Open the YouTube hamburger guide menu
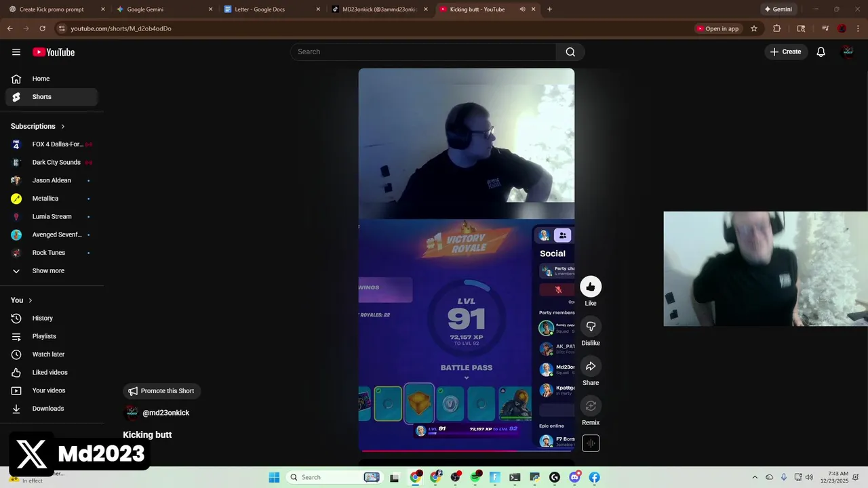This screenshot has width=868, height=488. (16, 52)
